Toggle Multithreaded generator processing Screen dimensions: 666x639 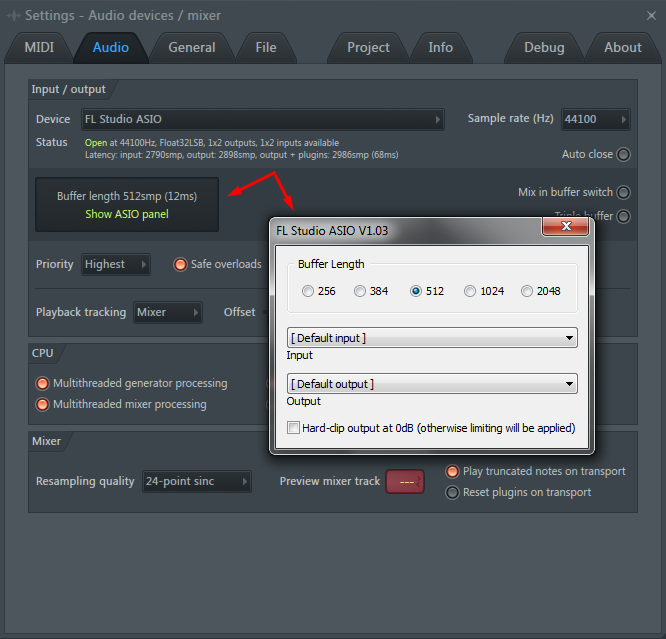tap(42, 383)
